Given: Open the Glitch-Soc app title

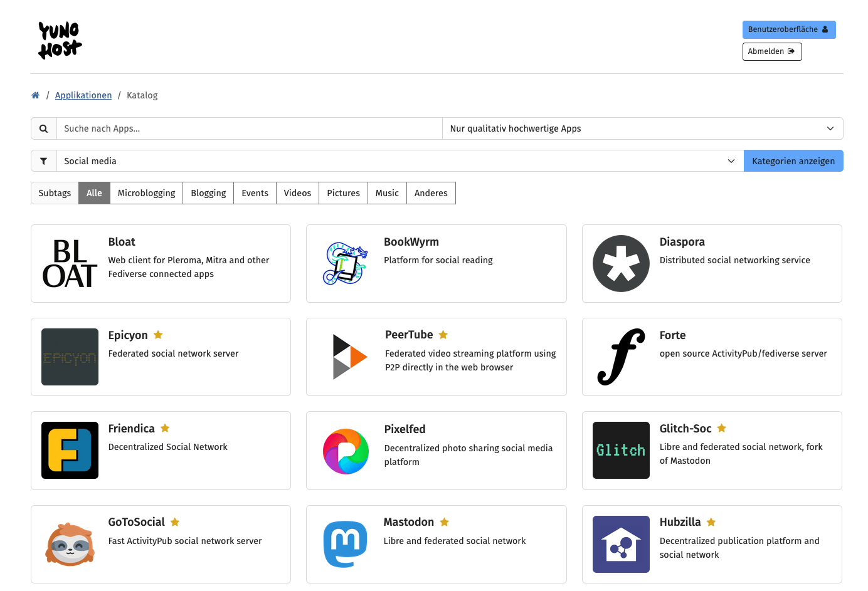Looking at the screenshot, I should coord(685,429).
